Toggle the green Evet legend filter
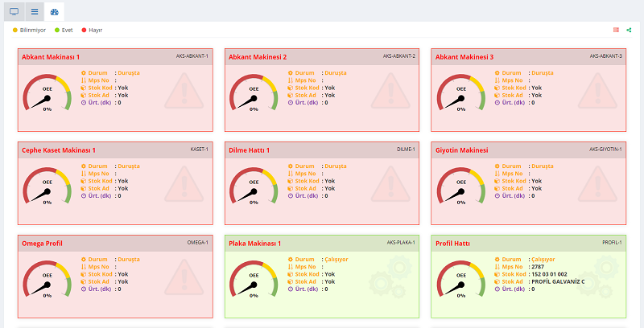 (57, 30)
